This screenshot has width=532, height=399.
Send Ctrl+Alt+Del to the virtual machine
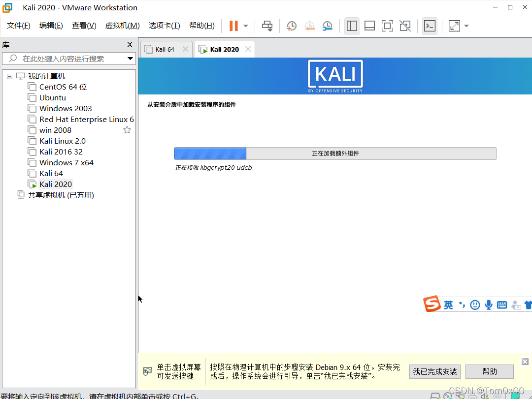tap(267, 26)
